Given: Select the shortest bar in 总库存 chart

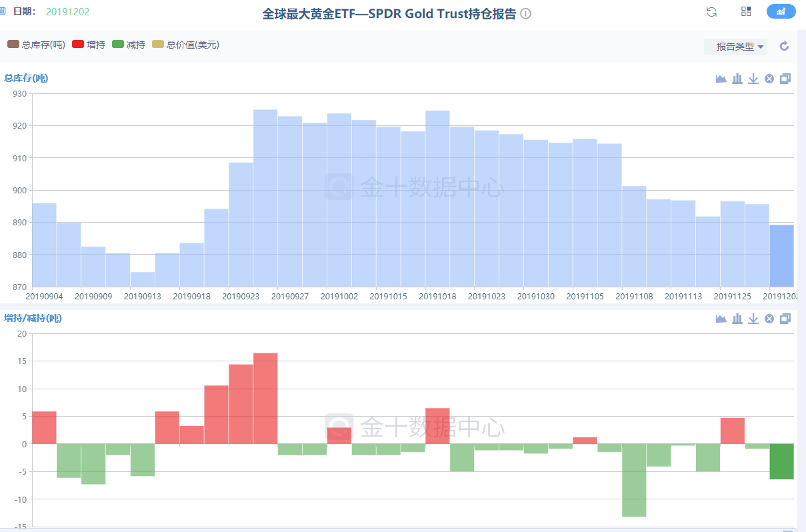Looking at the screenshot, I should [x=143, y=279].
